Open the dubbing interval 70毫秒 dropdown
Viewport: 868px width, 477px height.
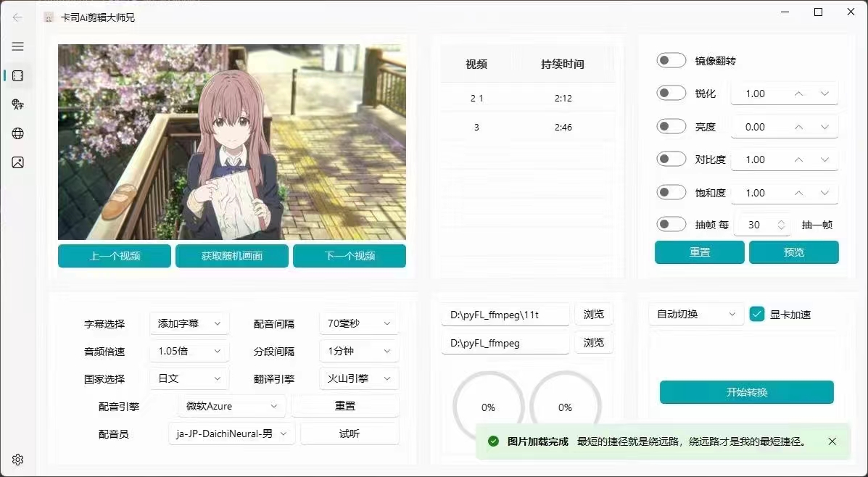pyautogui.click(x=359, y=323)
